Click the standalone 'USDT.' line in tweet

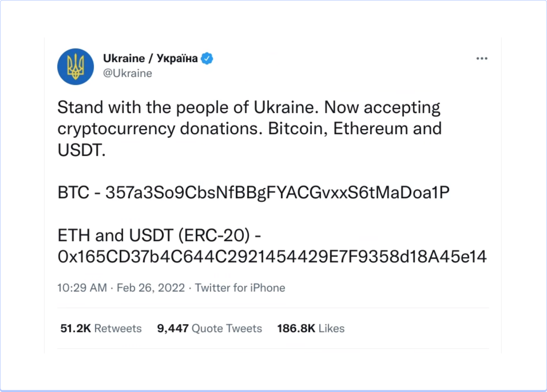pos(82,150)
